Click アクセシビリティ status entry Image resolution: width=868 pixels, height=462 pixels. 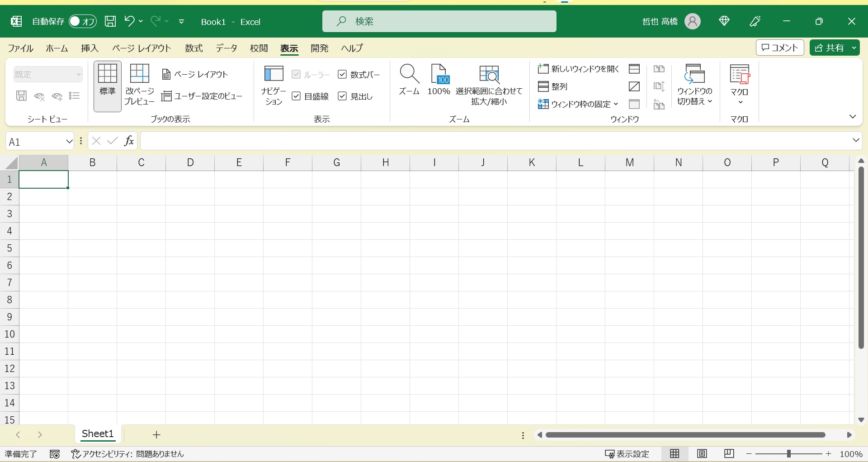127,454
